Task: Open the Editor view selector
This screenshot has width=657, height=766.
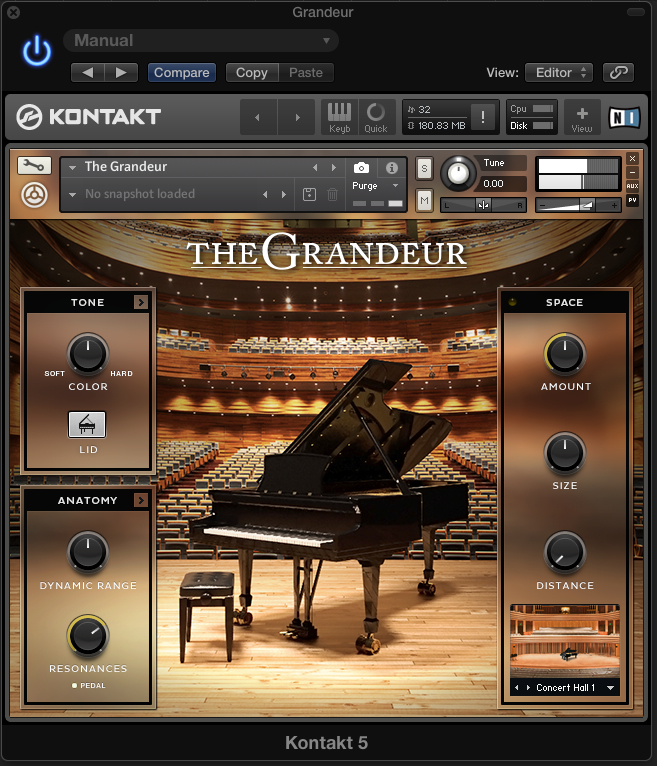Action: click(x=559, y=73)
